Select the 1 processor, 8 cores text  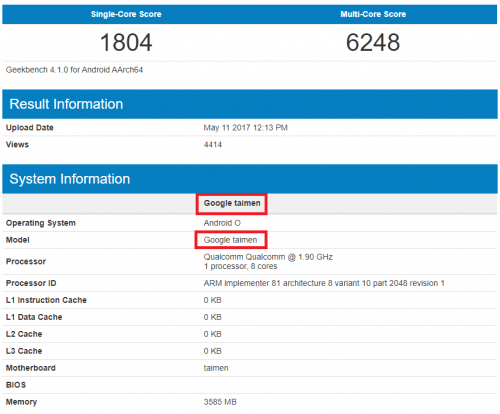pos(240,266)
